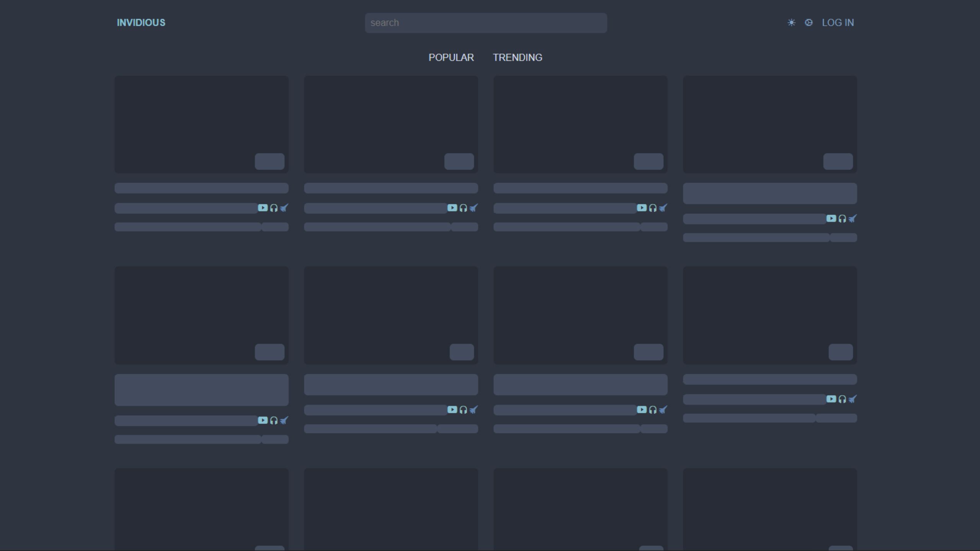Expand video duration overlay on first thumbnail

point(269,161)
